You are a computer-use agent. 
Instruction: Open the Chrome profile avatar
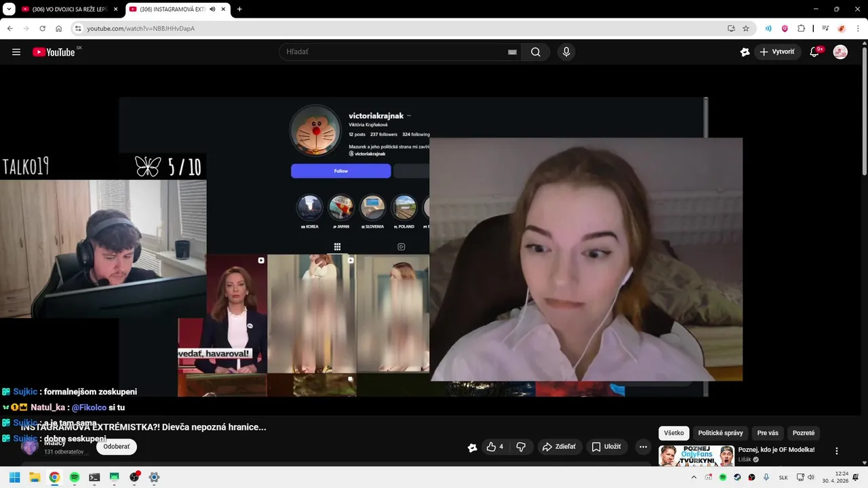(x=842, y=28)
